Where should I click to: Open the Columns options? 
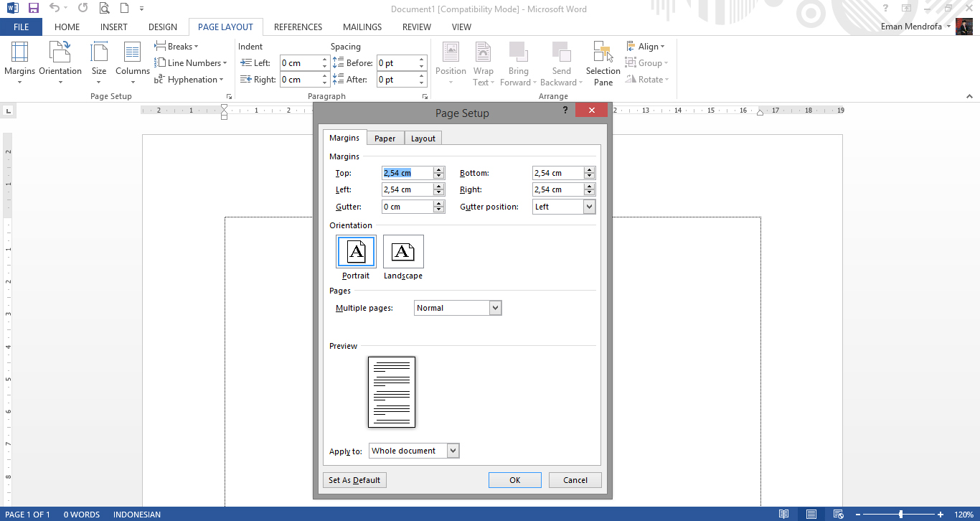(x=132, y=63)
